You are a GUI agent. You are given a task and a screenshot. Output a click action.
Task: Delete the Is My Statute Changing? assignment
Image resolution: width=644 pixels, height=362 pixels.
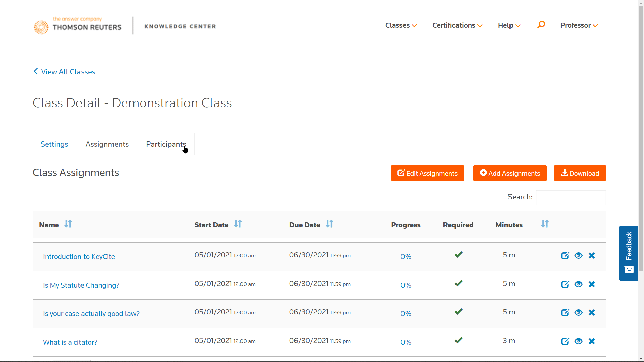coord(592,284)
